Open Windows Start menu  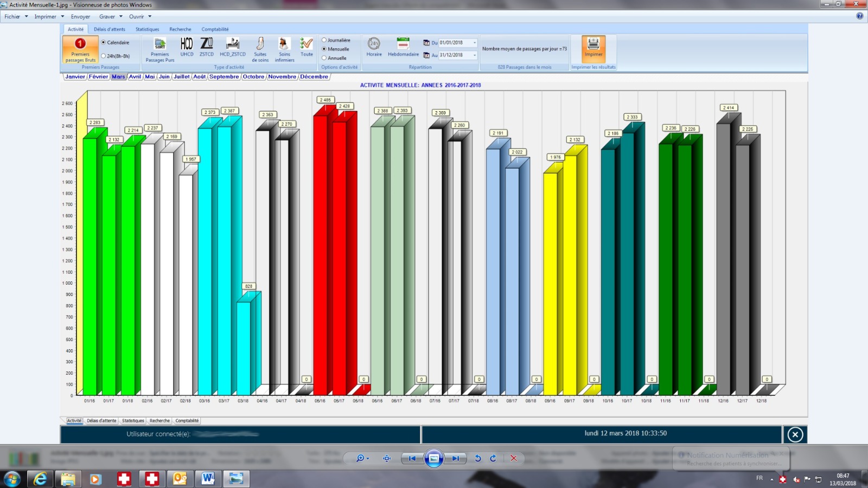pos(12,479)
